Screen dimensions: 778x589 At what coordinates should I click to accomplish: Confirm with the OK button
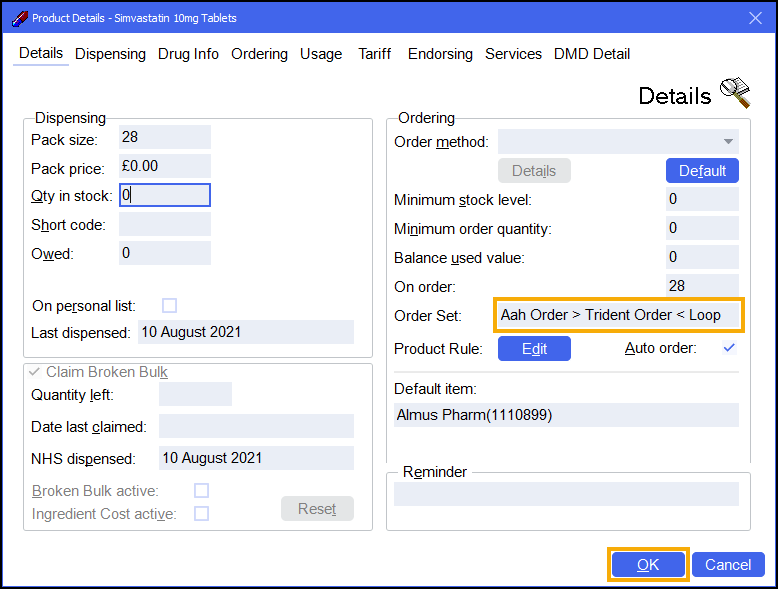coord(648,565)
